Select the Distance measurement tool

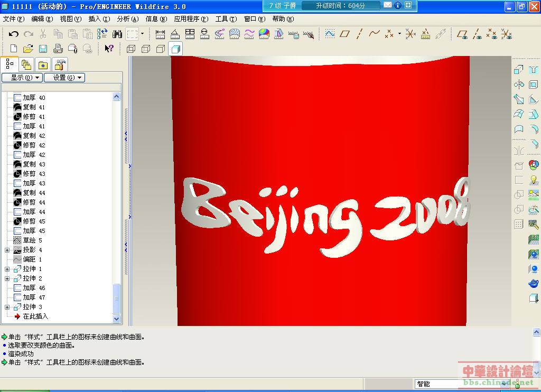tap(160, 34)
